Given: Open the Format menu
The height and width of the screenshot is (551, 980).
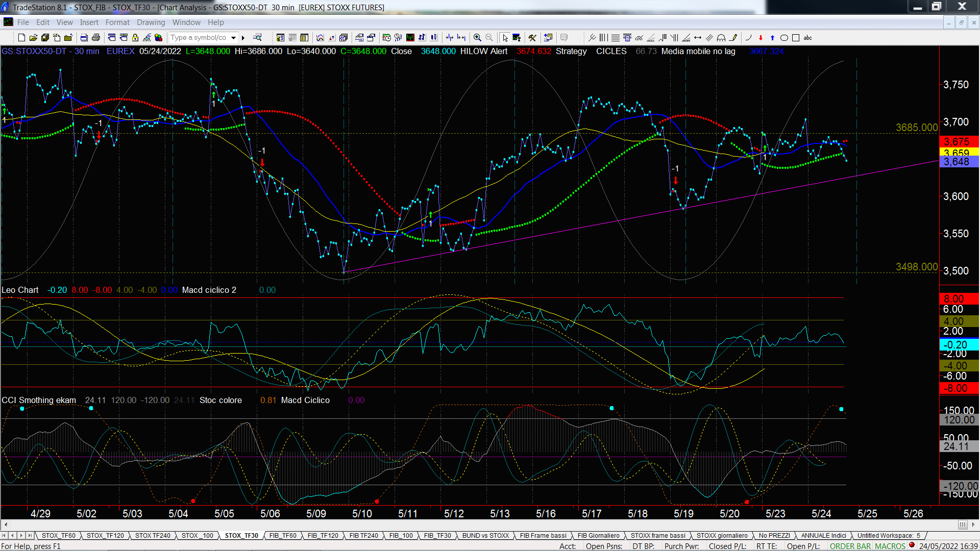Looking at the screenshot, I should coord(117,22).
